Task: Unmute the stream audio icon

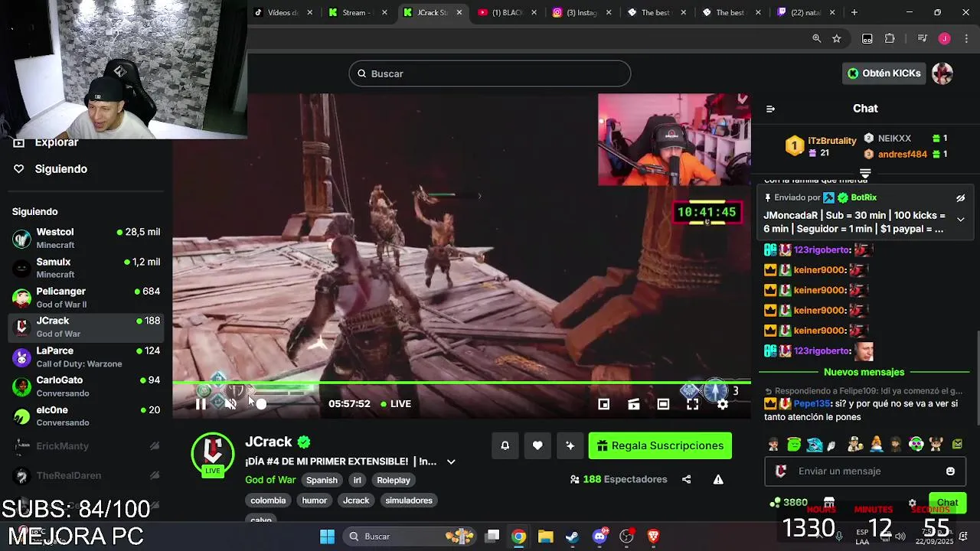Action: tap(230, 404)
